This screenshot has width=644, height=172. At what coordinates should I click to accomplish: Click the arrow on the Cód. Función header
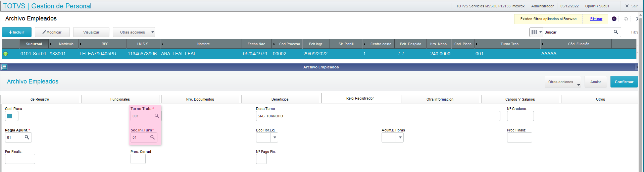543,44
